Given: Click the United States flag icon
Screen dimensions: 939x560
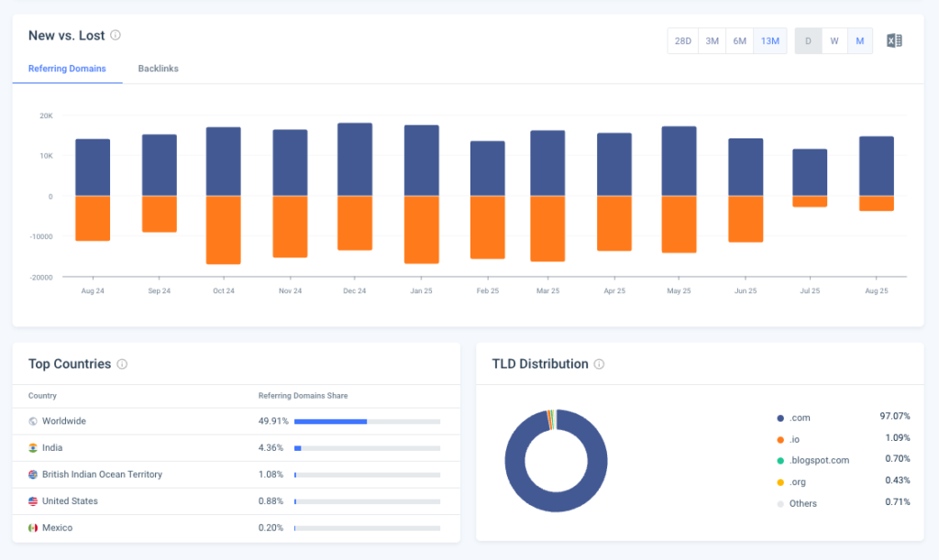Looking at the screenshot, I should click(x=32, y=500).
